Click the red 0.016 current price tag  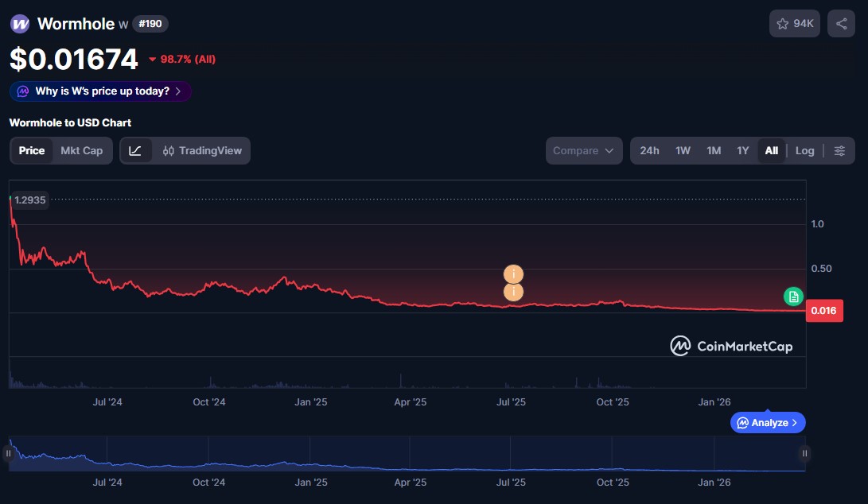click(x=823, y=311)
